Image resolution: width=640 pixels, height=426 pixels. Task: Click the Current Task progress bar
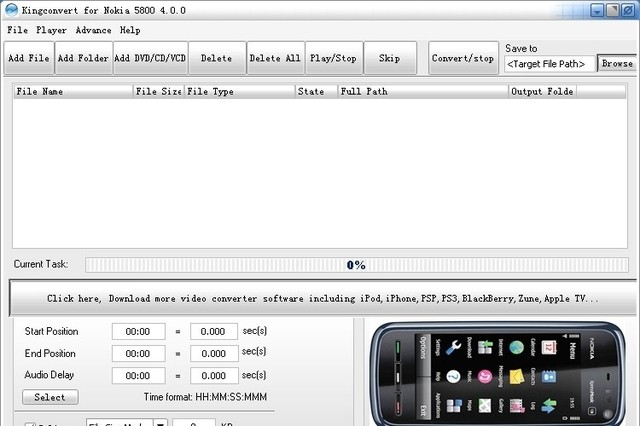[x=357, y=265]
